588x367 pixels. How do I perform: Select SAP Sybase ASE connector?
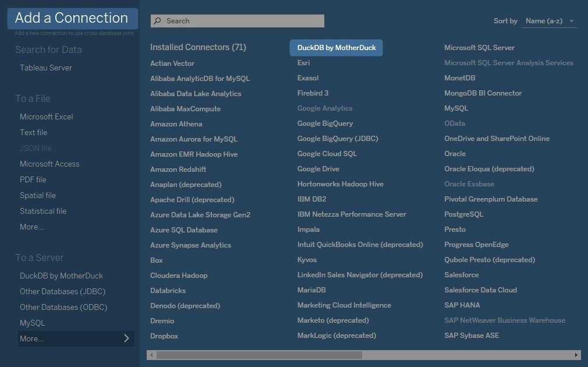[x=472, y=336]
